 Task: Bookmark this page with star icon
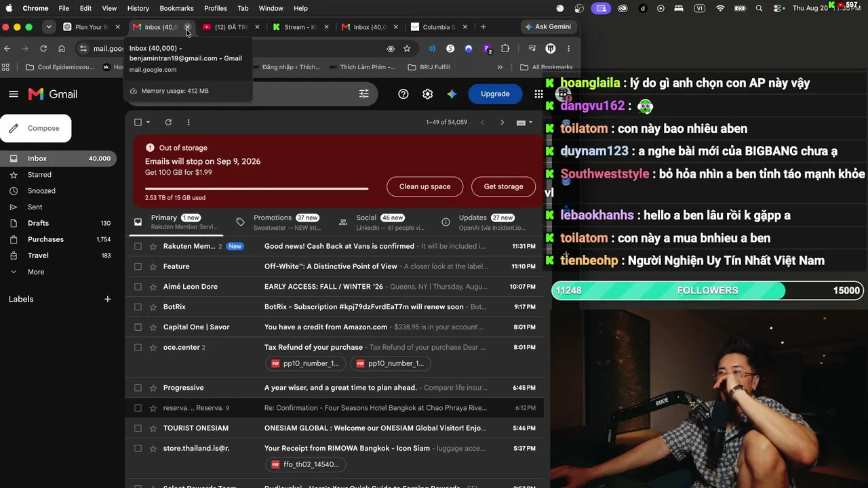(x=407, y=48)
